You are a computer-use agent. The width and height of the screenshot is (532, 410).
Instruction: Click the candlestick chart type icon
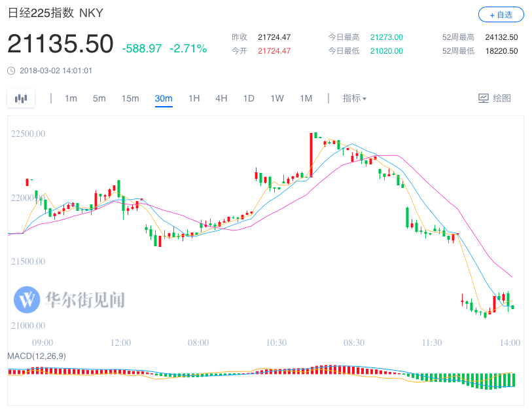21,98
